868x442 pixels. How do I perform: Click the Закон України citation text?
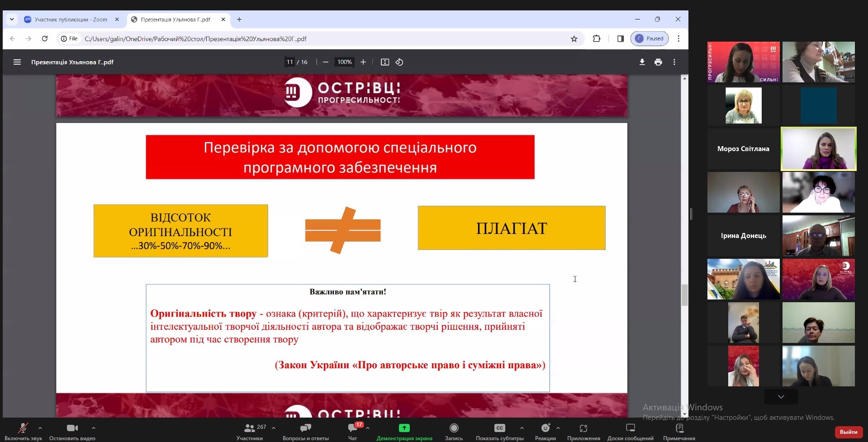[410, 365]
